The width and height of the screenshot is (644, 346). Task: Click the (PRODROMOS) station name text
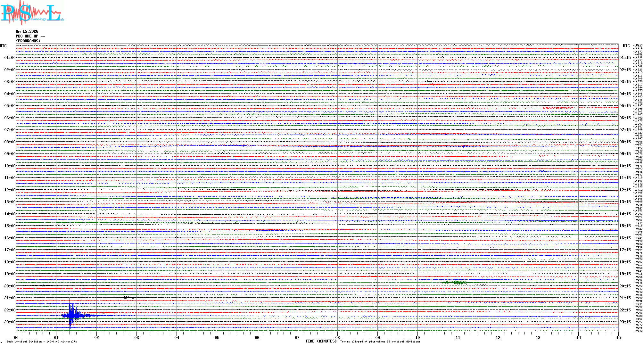pyautogui.click(x=28, y=41)
